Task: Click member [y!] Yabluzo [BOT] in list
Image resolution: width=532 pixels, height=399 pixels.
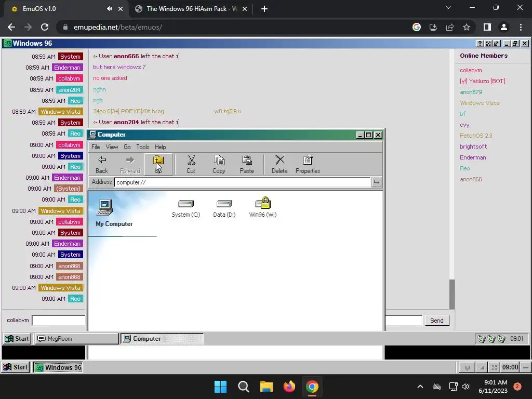Action: click(483, 81)
